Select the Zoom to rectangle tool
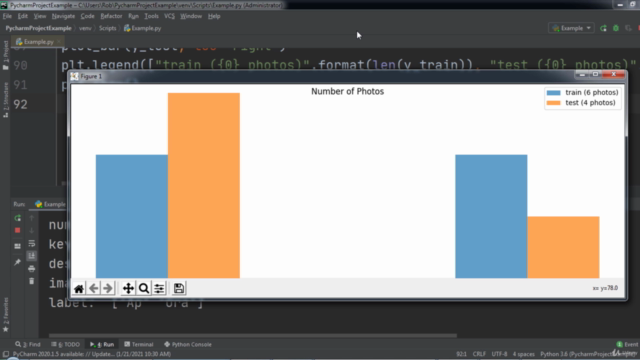The height and width of the screenshot is (360, 640). point(144,289)
